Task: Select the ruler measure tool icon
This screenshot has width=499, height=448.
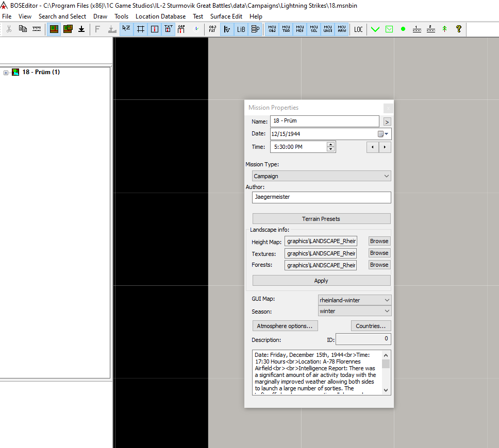Action: (x=37, y=29)
